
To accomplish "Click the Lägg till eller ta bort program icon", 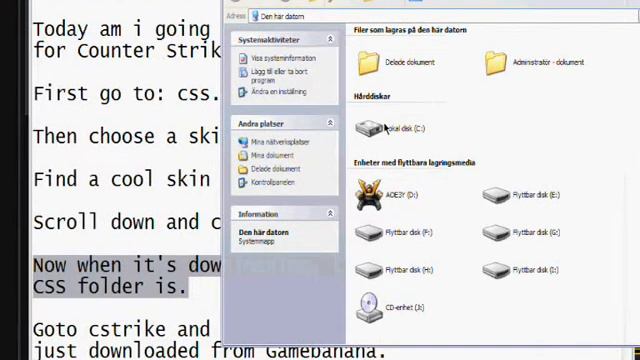I will point(243,73).
